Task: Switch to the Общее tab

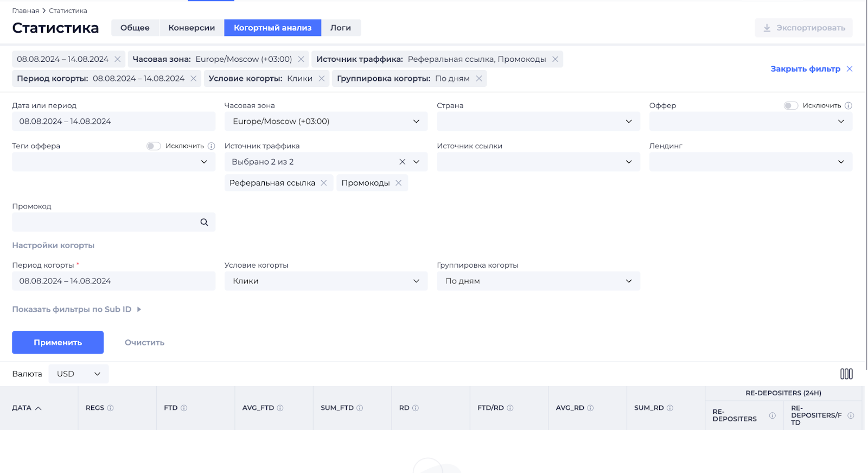Action: [135, 28]
